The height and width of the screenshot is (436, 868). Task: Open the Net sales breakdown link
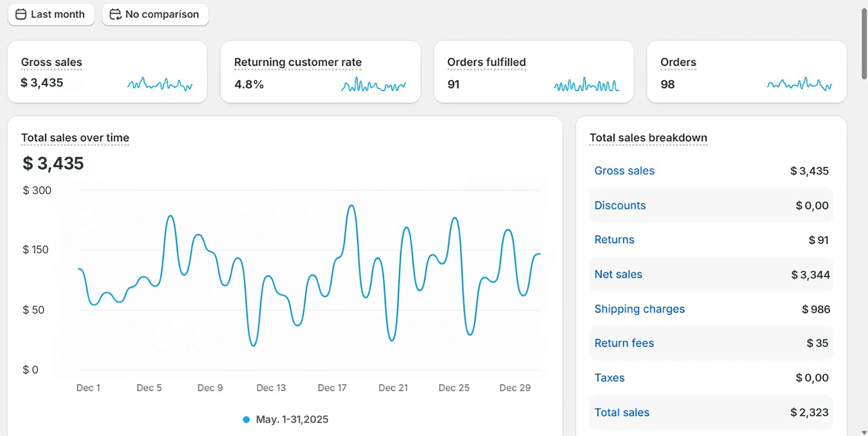(618, 274)
